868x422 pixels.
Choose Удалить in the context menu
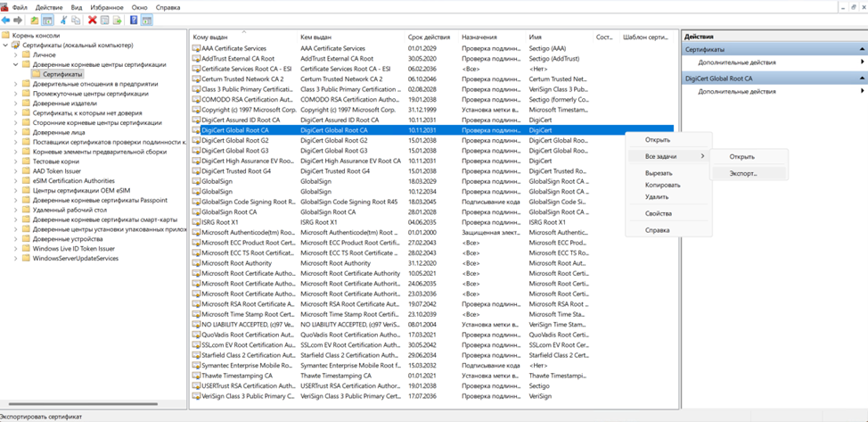(668, 196)
